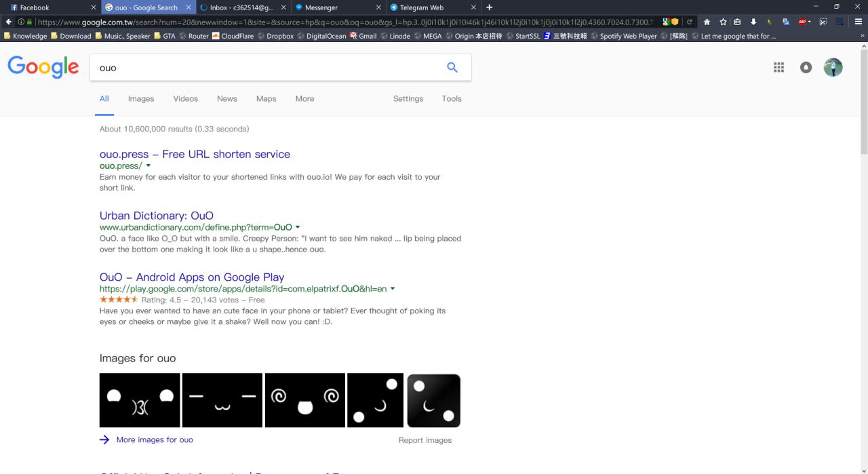Reload page with the refresh icon
The width and height of the screenshot is (868, 474).
[x=691, y=22]
